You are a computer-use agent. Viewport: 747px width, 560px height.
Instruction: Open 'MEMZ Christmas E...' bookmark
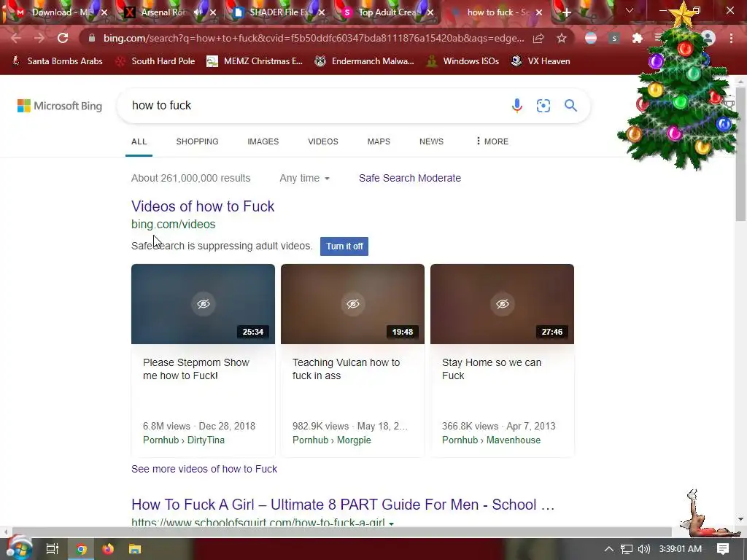pos(255,61)
